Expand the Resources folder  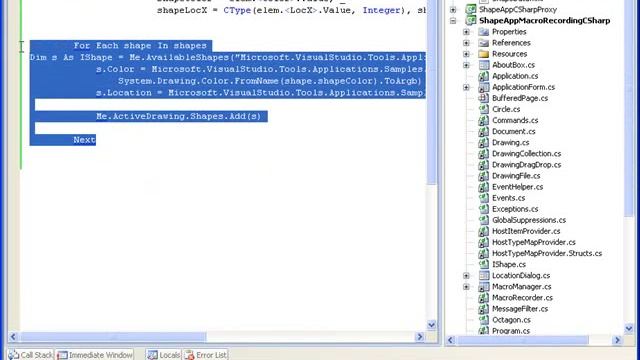(466, 54)
